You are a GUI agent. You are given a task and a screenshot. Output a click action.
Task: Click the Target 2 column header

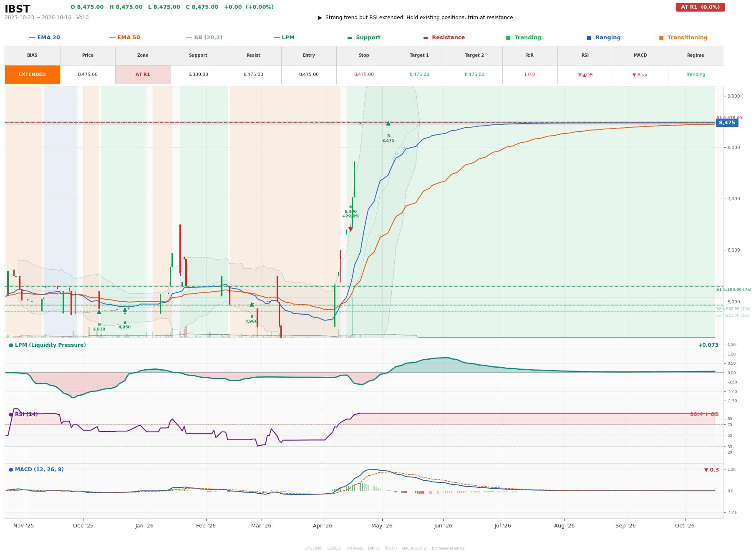(474, 55)
